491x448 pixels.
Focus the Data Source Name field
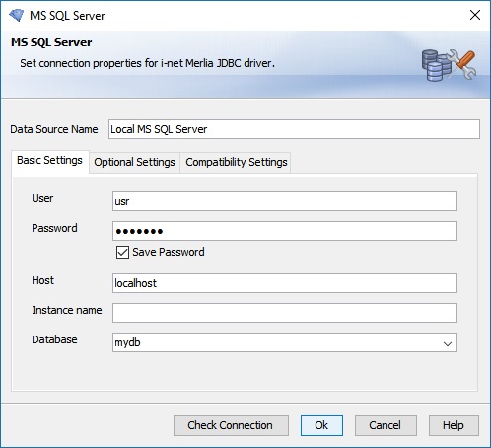coord(294,129)
